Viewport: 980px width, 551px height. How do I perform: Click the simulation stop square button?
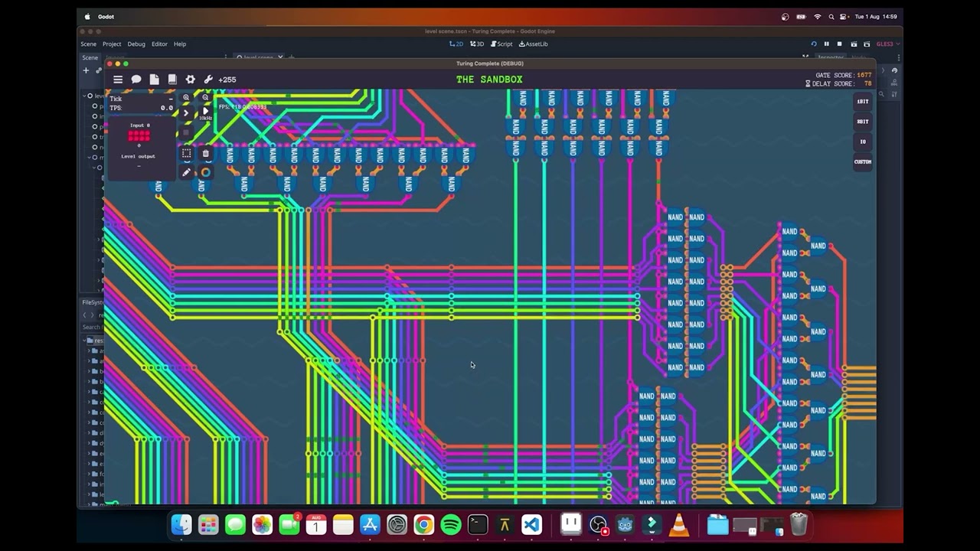(186, 132)
